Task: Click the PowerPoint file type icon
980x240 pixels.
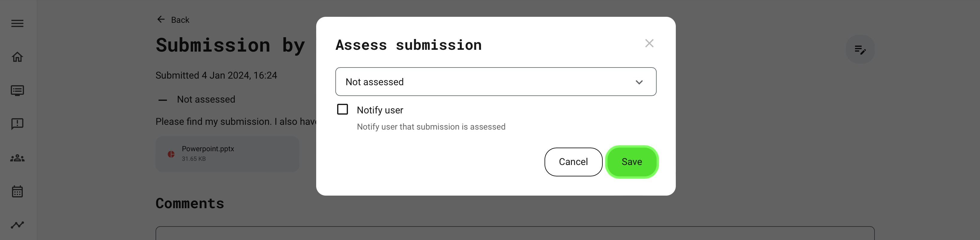Action: (171, 154)
